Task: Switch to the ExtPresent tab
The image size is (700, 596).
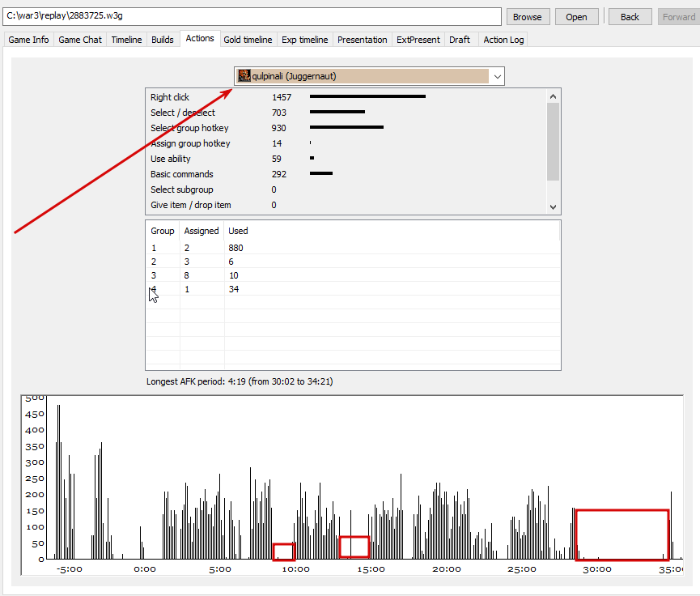Action: (418, 40)
